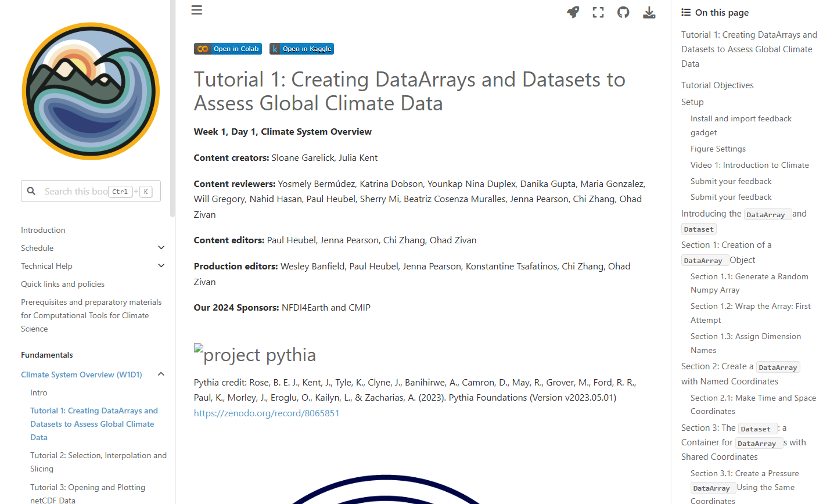Open Quick links and policies
The height and width of the screenshot is (504, 823).
(63, 284)
